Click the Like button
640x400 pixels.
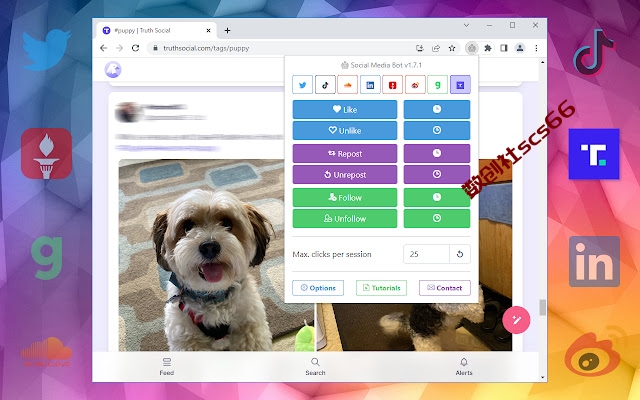[x=345, y=109]
